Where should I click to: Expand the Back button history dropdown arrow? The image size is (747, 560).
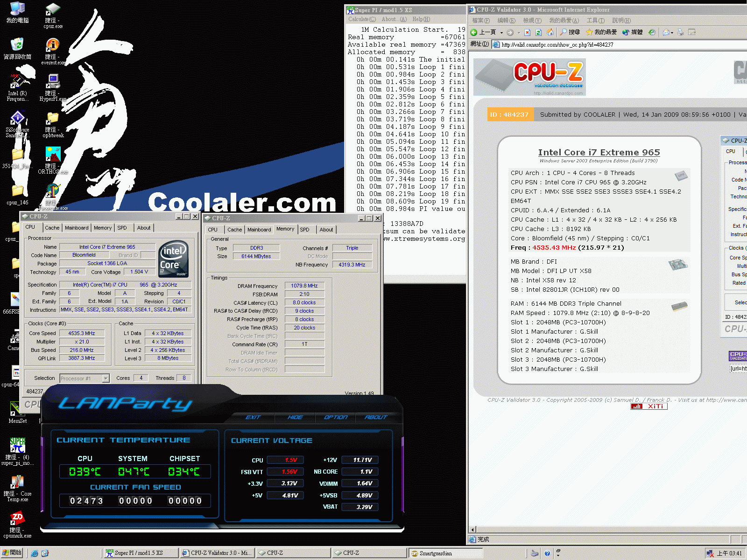click(x=501, y=33)
